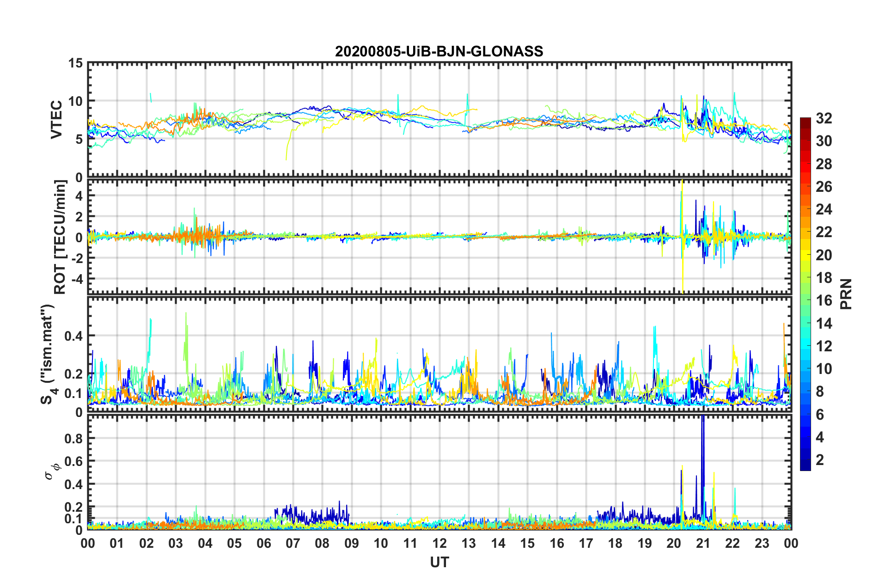Screen dimensions: 879x588
Task: Click sigma-phi axis tick label 0.6
Action: click(x=74, y=461)
